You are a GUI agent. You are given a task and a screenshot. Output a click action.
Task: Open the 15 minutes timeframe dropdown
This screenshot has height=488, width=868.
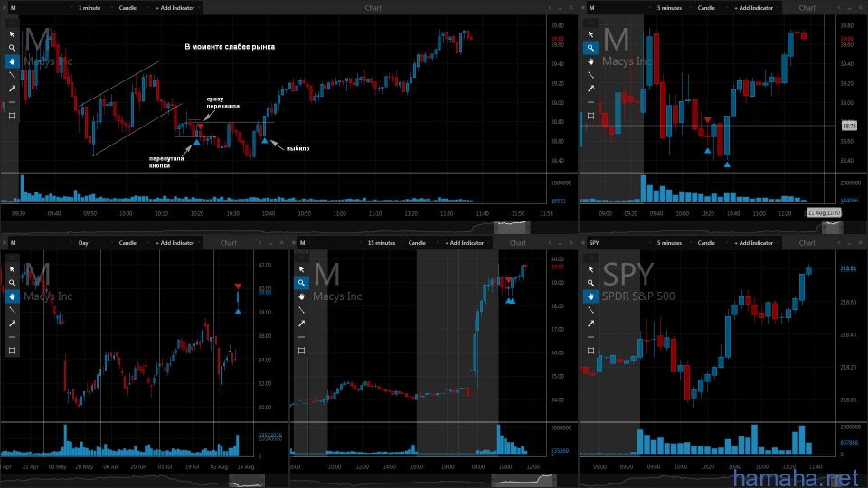click(x=383, y=243)
